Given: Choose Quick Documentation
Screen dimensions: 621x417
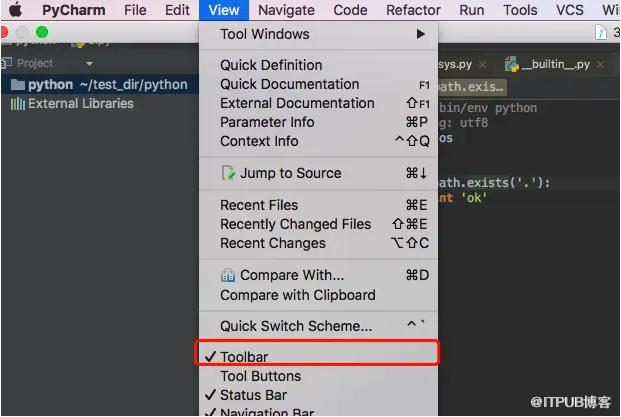Looking at the screenshot, I should point(318,84).
